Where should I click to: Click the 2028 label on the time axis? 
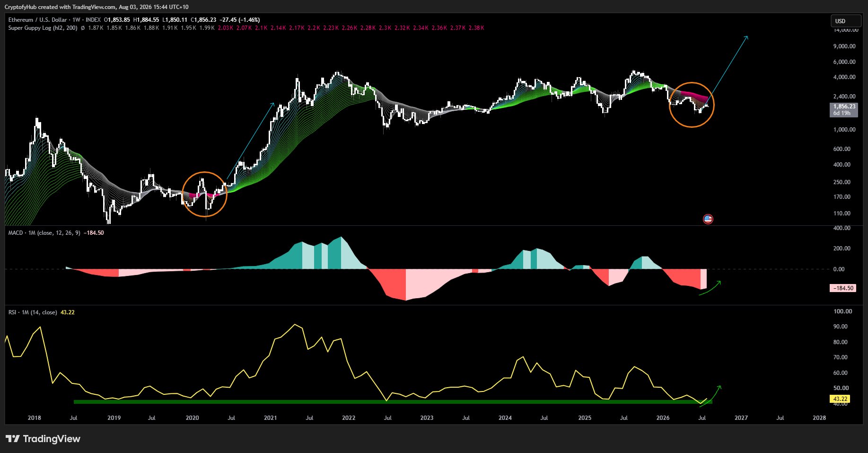point(819,418)
